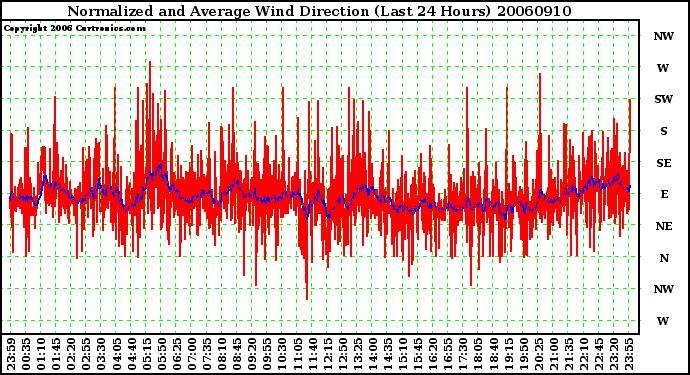Click the 23:55 time label
Image resolution: width=690 pixels, height=375 pixels.
[629, 354]
